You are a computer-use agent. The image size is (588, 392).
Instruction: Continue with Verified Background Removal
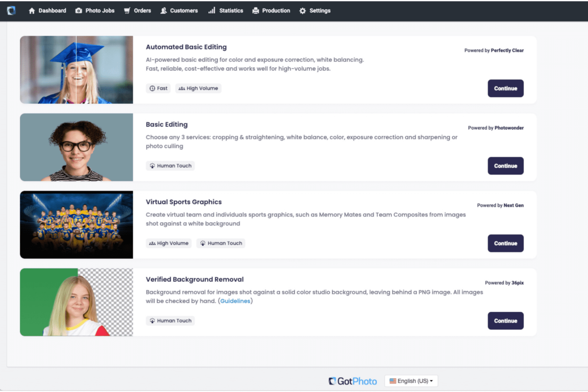(505, 321)
